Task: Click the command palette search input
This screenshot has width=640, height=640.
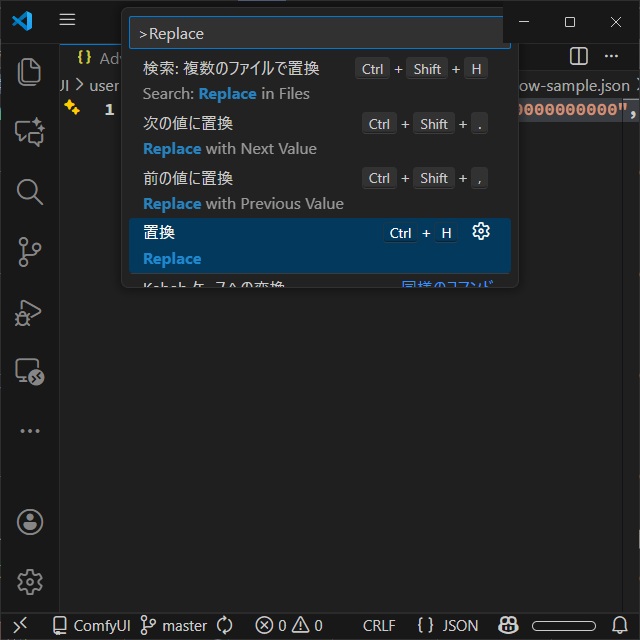Action: (x=320, y=33)
